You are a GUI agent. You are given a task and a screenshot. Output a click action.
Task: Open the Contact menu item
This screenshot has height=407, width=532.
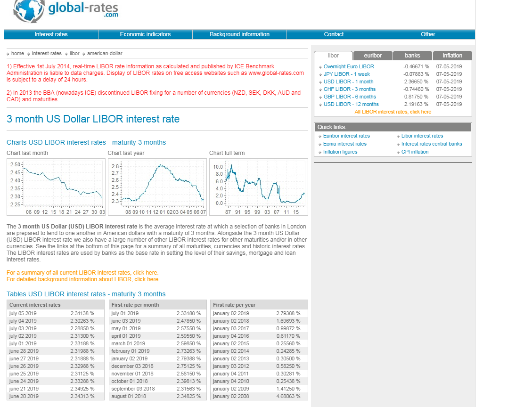(334, 34)
